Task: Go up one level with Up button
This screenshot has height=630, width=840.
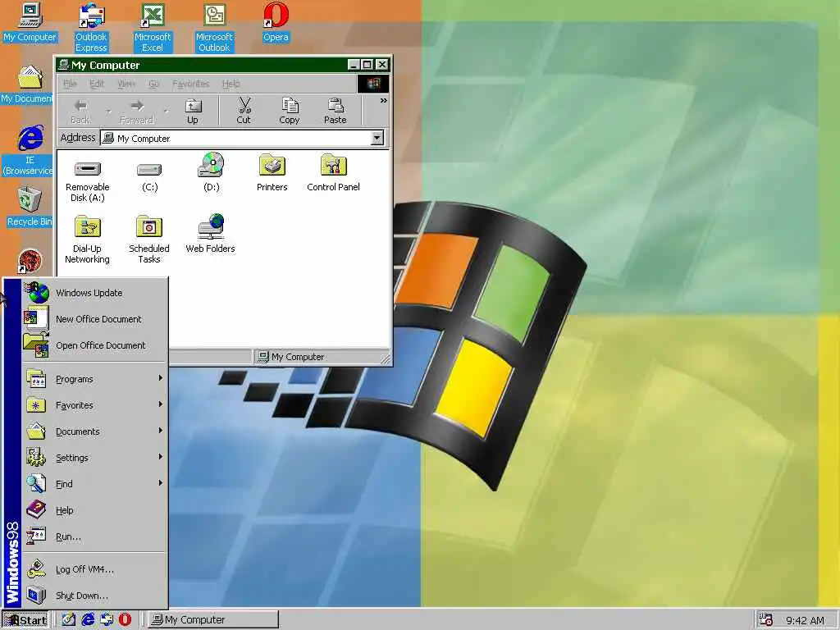Action: pos(192,111)
